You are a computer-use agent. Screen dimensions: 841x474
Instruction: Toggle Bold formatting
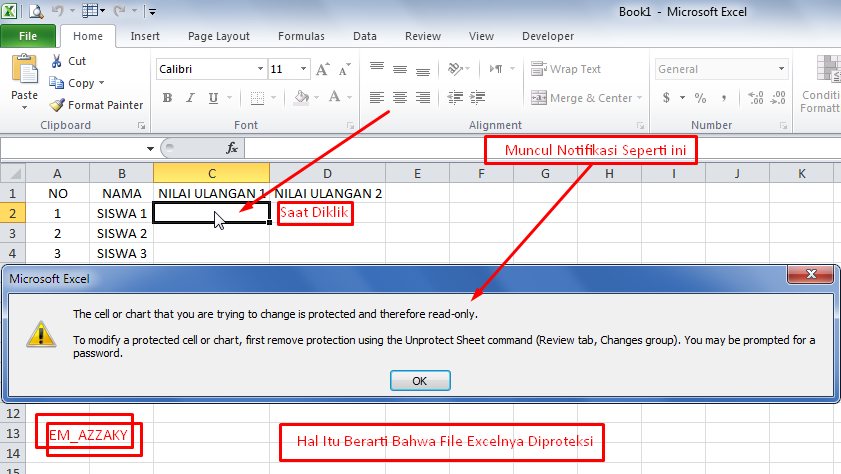[167, 98]
